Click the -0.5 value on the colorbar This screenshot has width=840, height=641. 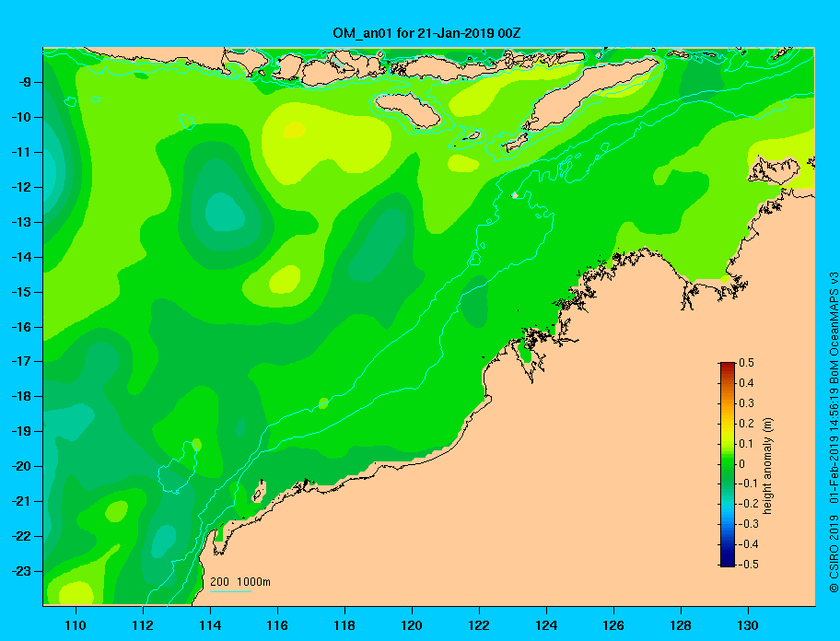coord(748,565)
